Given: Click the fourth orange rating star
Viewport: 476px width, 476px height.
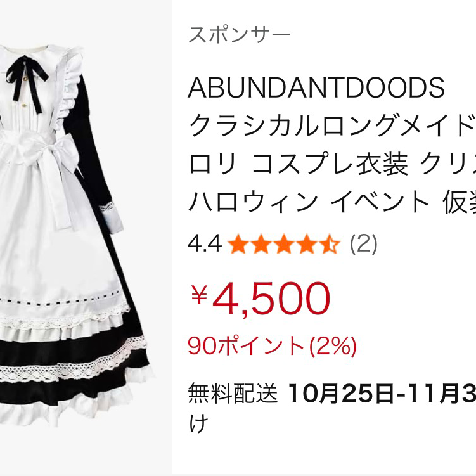Looking at the screenshot, I should tap(307, 244).
